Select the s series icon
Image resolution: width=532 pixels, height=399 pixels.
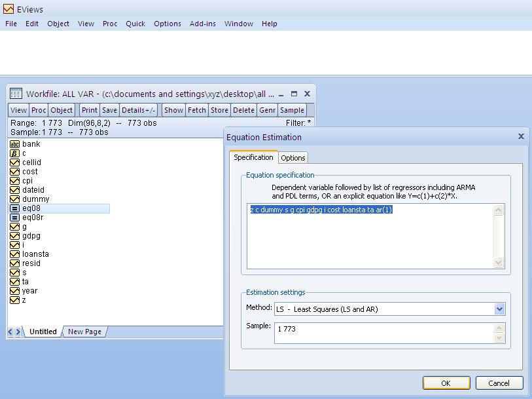point(14,273)
